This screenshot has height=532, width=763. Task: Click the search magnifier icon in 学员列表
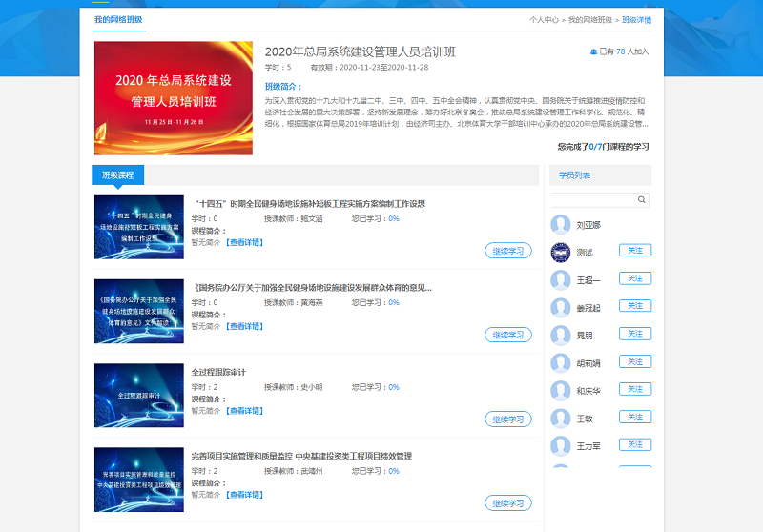[x=642, y=200]
